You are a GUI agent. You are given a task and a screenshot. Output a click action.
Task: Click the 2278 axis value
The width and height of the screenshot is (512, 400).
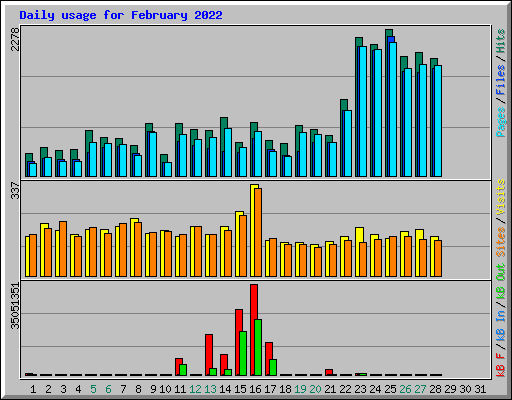click(15, 39)
